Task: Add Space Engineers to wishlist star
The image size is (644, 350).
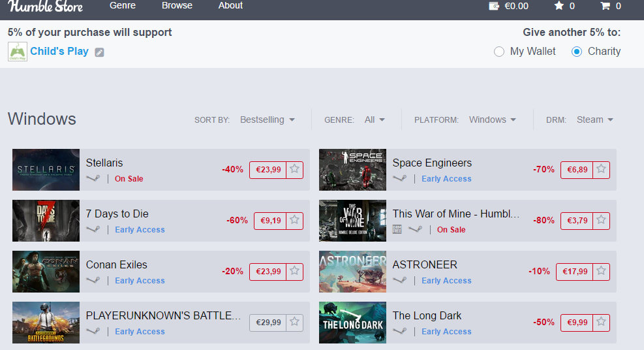Action: tap(602, 169)
